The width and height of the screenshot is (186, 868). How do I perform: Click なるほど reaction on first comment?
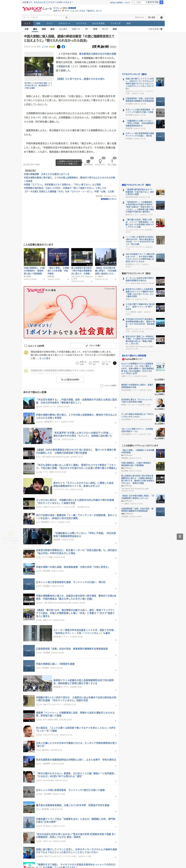(94, 363)
